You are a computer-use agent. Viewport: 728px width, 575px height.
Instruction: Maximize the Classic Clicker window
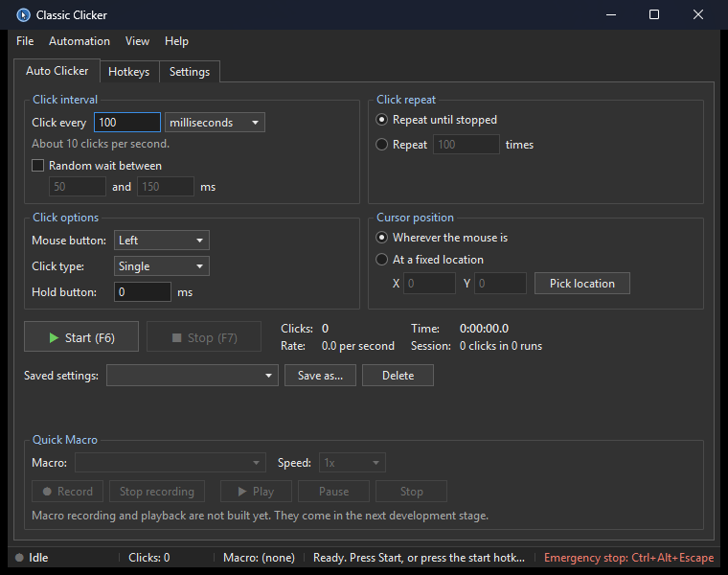tap(653, 14)
